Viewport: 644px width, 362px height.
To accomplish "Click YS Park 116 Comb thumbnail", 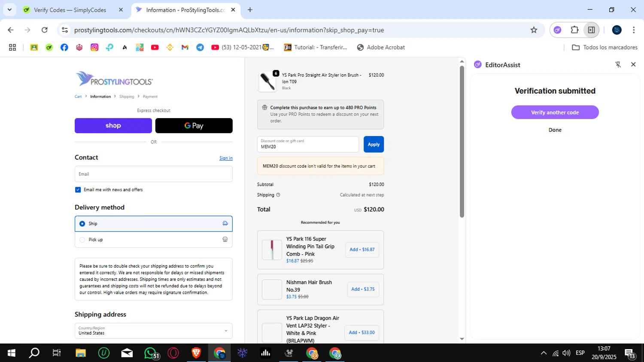I will tap(272, 250).
